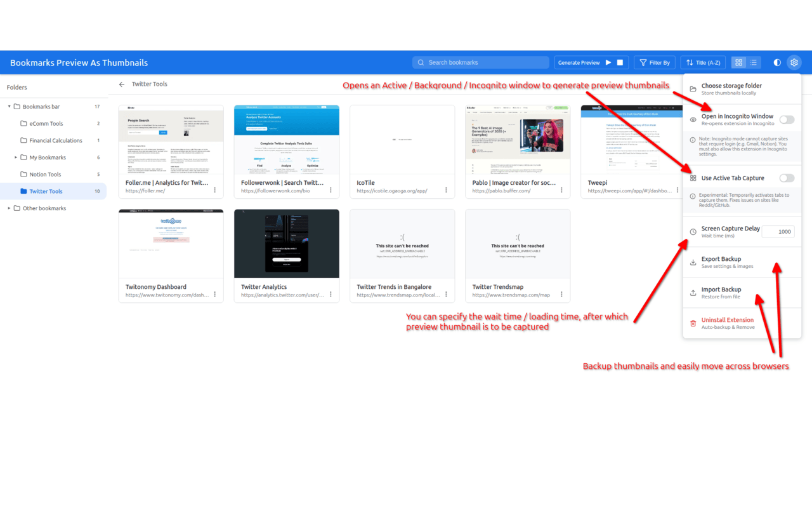
Task: Go back using arrow beside Twitter Tools
Action: [122, 84]
